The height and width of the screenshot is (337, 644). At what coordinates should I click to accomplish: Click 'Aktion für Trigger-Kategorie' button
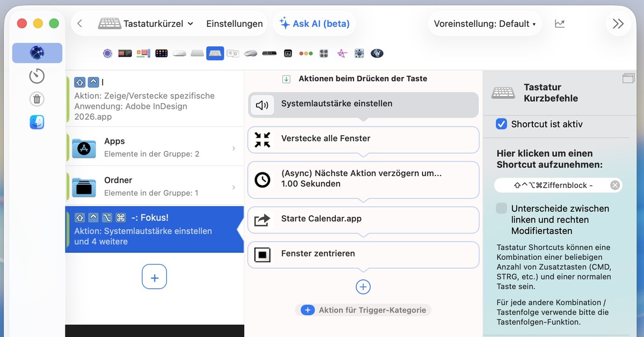pyautogui.click(x=363, y=310)
